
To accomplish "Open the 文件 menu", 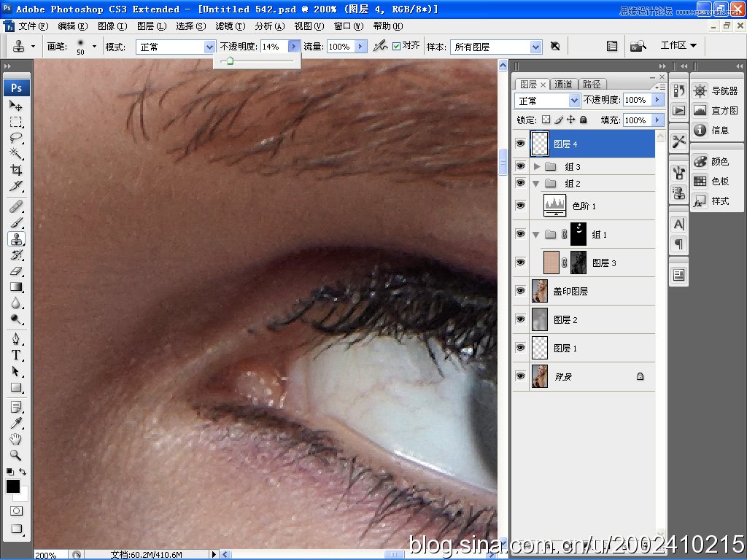I will (x=34, y=26).
